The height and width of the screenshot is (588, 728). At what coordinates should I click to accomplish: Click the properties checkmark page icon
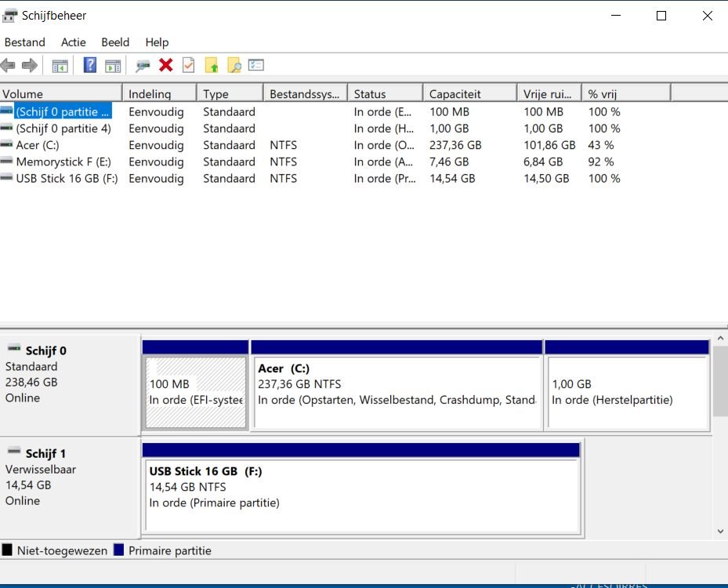pyautogui.click(x=188, y=65)
